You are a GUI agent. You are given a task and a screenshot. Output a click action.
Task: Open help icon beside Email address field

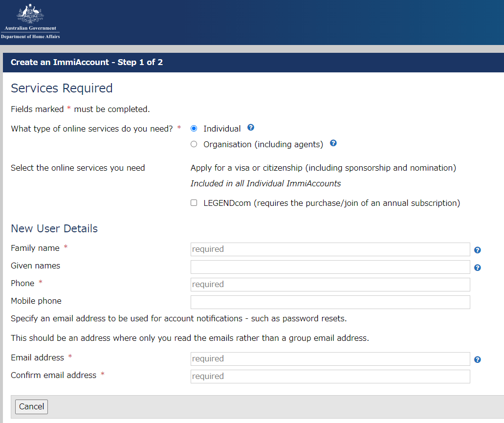[477, 359]
